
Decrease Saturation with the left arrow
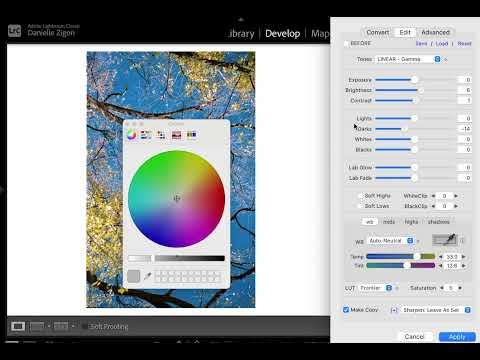[441, 288]
